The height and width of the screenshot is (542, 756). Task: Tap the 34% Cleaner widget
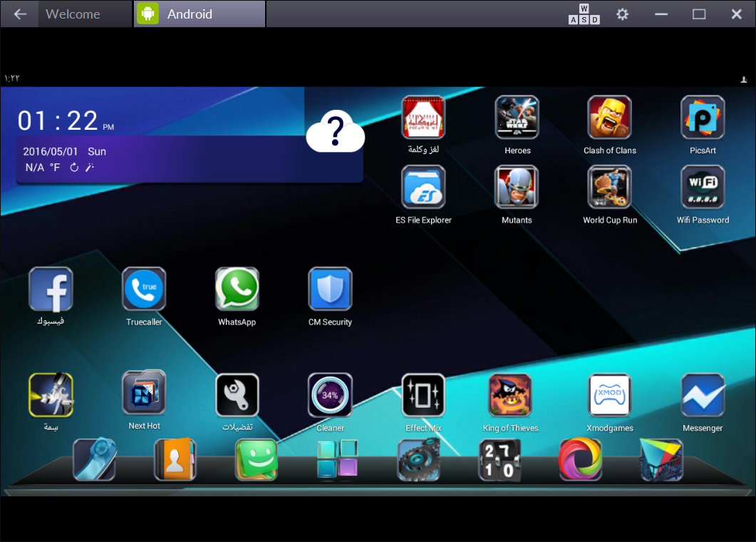tap(330, 395)
